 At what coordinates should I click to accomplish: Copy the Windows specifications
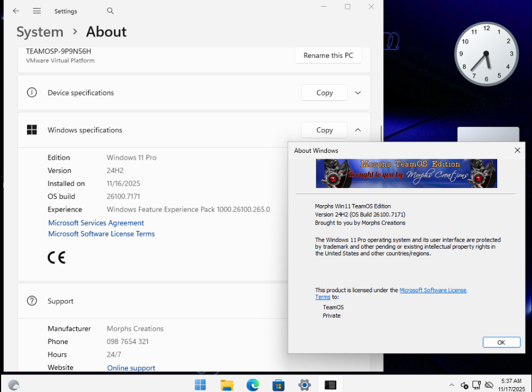(x=324, y=130)
